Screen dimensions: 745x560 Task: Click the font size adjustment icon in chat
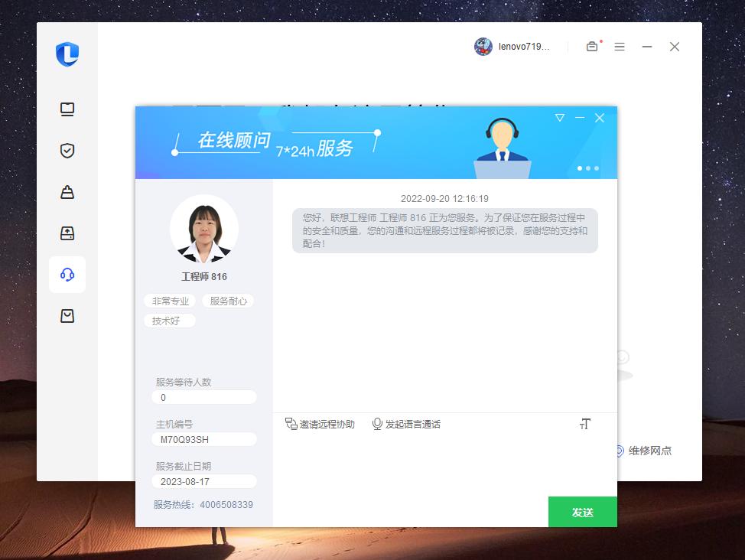coord(585,423)
